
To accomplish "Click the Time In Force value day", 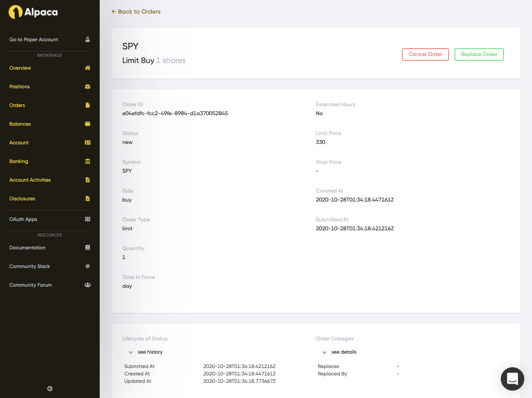I will tap(127, 286).
